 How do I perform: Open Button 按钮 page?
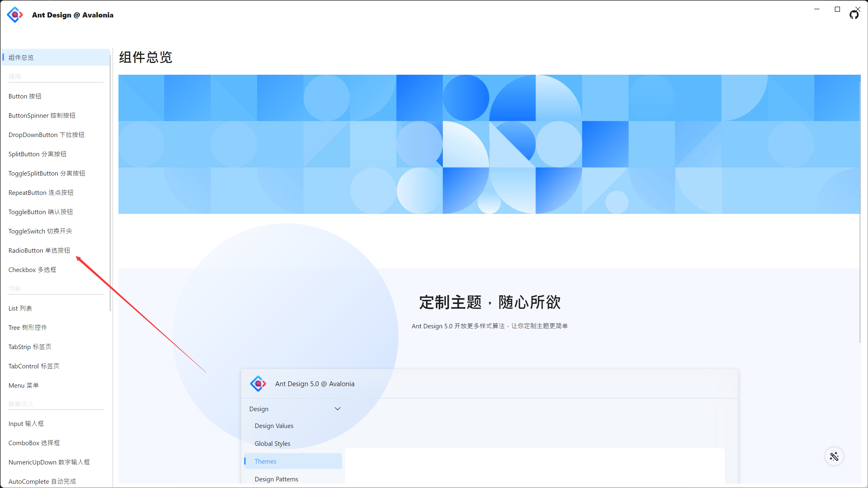point(25,96)
